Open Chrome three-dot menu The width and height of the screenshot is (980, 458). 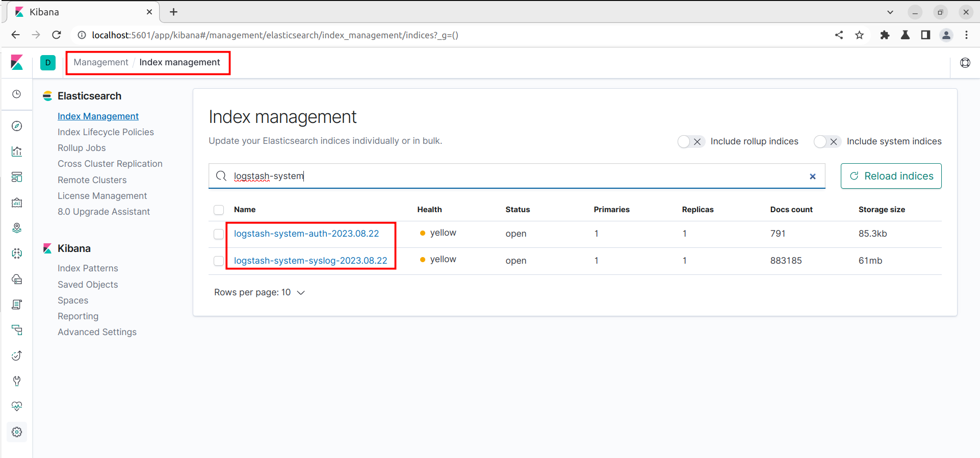coord(967,35)
